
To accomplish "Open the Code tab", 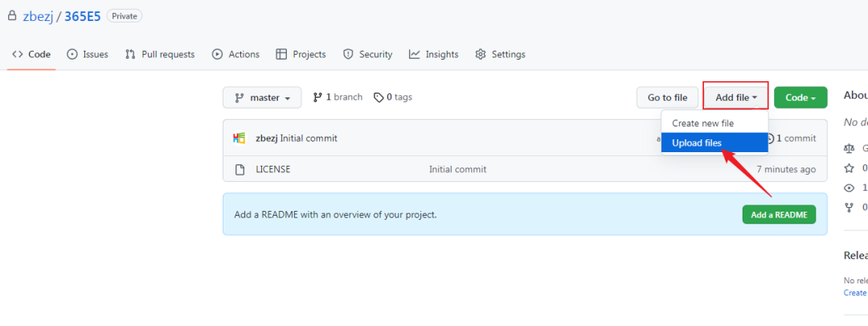I will [x=31, y=55].
